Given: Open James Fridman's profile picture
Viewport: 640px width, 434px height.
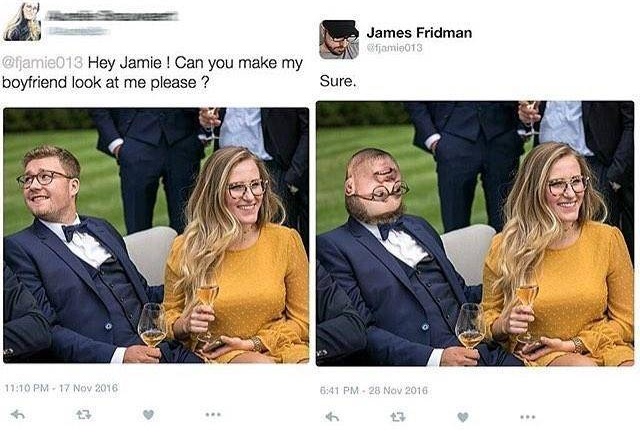Looking at the screenshot, I should [339, 40].
